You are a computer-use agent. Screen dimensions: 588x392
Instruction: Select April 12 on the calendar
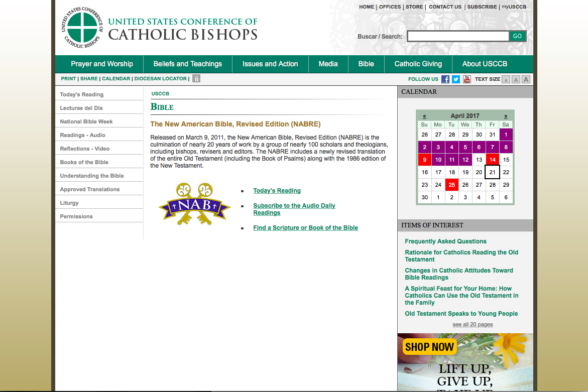(x=465, y=160)
